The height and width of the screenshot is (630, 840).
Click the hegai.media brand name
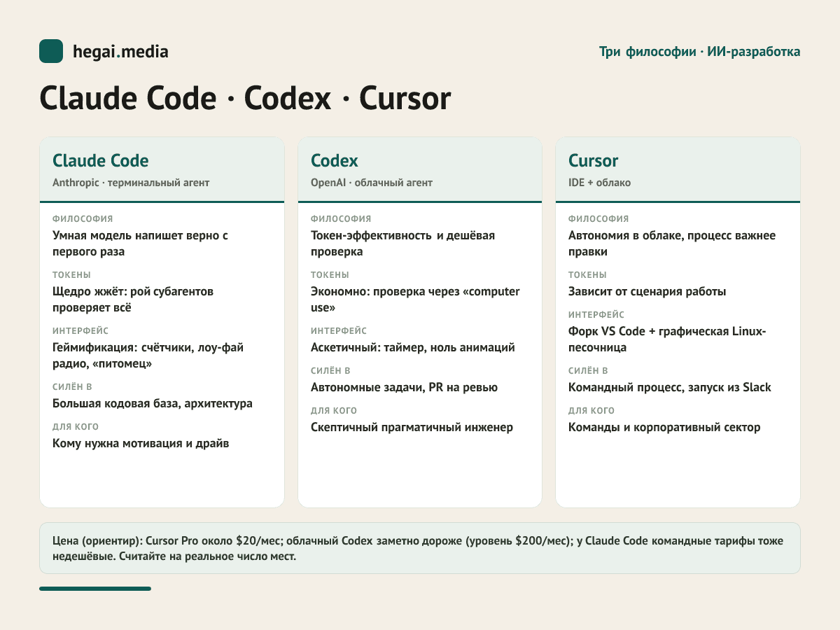pyautogui.click(x=120, y=52)
